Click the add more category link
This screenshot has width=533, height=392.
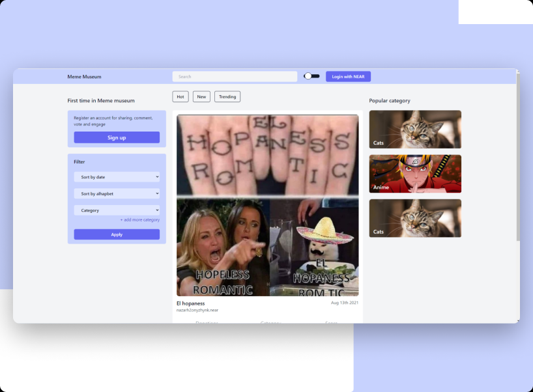139,220
